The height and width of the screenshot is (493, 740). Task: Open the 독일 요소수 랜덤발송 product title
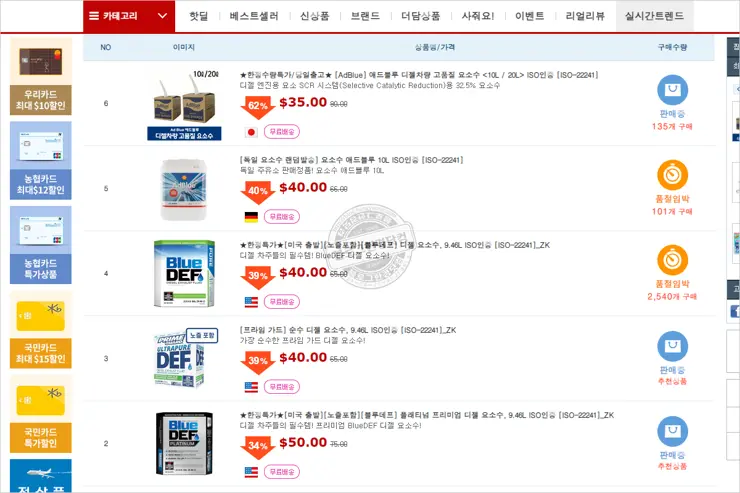[351, 160]
